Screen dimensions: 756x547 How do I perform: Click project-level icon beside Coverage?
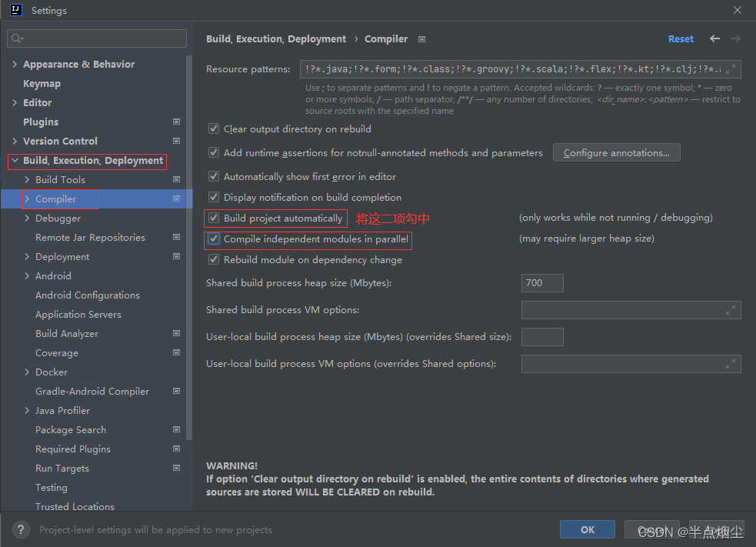click(x=176, y=352)
